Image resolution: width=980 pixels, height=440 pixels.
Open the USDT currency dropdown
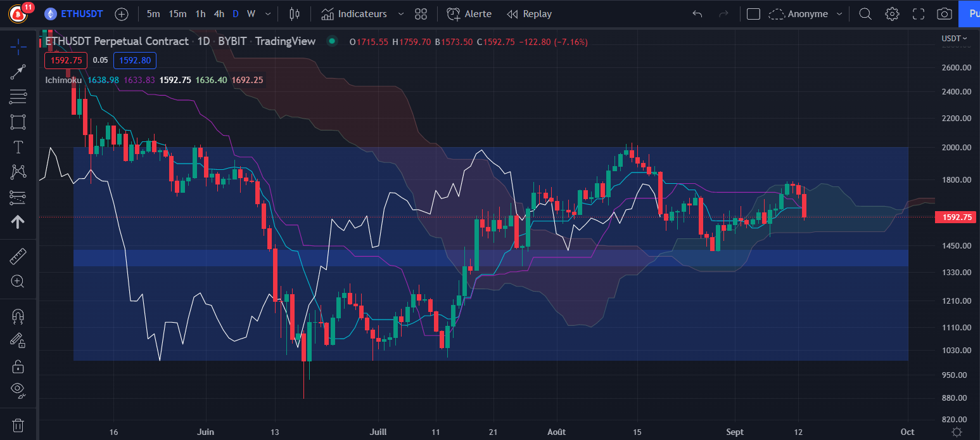(x=955, y=39)
